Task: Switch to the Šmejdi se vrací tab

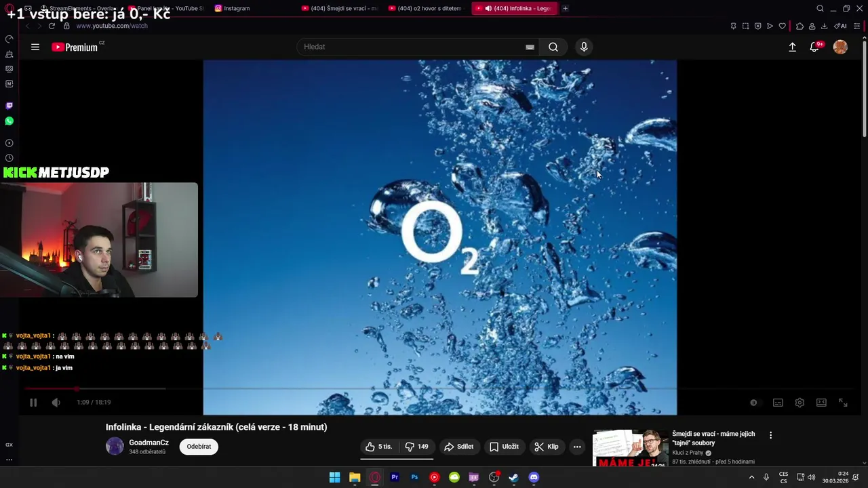Action: [x=339, y=8]
